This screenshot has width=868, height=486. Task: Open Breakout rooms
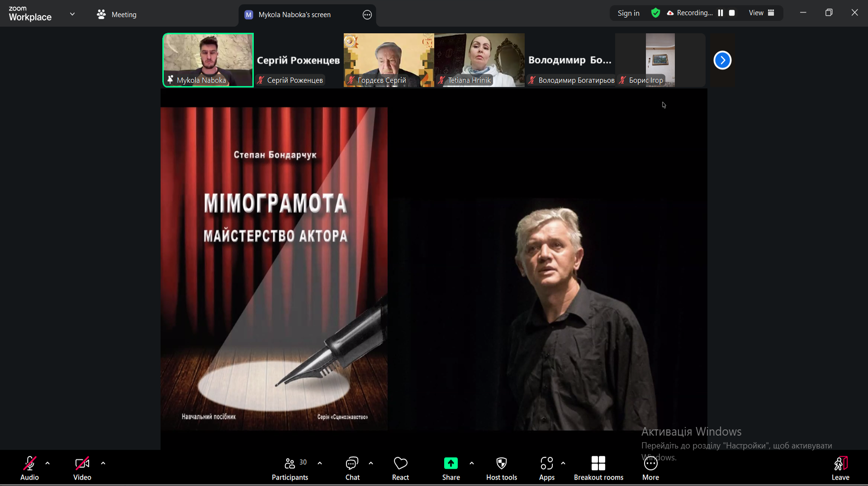[x=598, y=468]
